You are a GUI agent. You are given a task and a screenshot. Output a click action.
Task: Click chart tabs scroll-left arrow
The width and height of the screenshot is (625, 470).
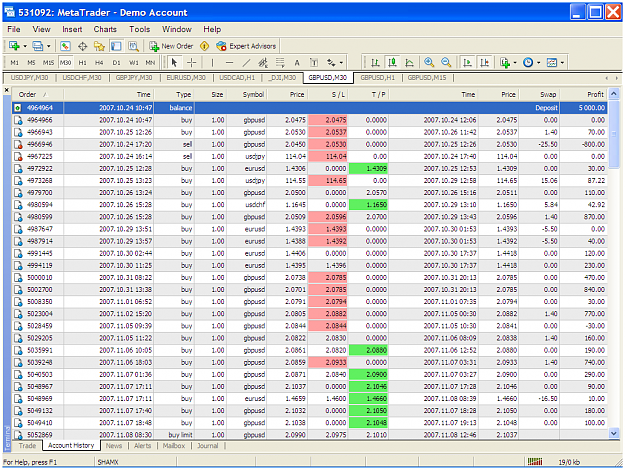click(607, 78)
